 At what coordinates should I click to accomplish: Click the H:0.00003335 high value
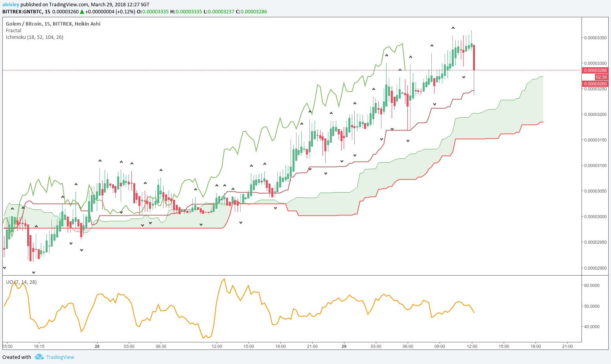[186, 12]
